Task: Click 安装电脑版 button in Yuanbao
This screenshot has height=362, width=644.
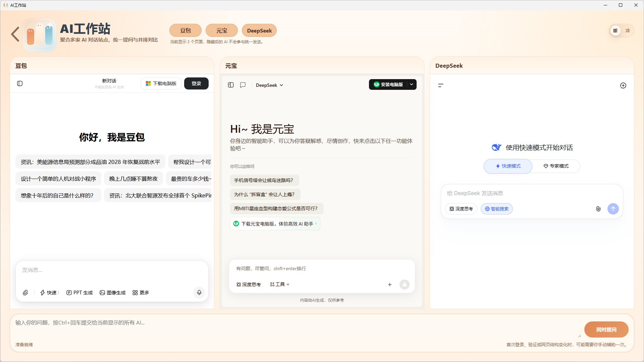Action: coord(388,84)
